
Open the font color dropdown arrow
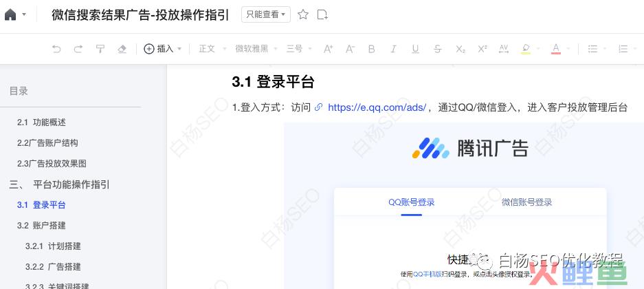click(x=568, y=49)
